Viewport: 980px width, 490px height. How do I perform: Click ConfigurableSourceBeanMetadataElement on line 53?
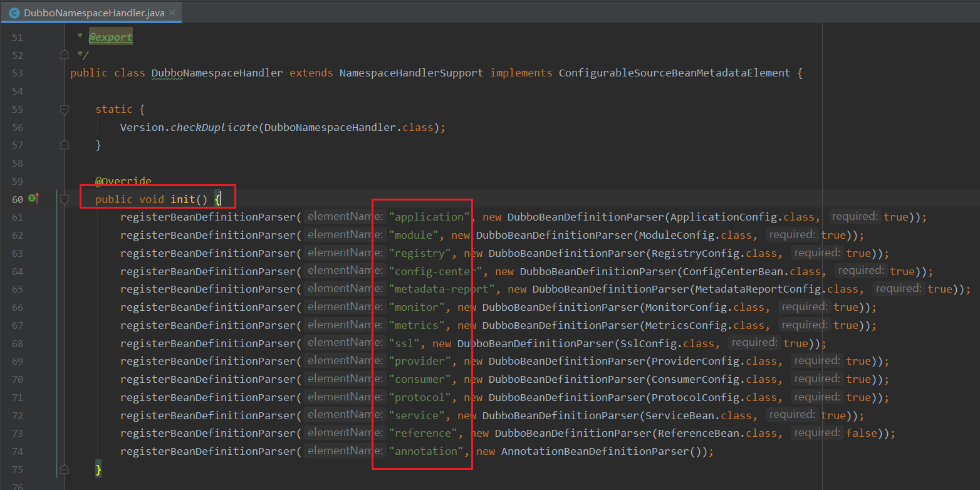click(x=674, y=73)
